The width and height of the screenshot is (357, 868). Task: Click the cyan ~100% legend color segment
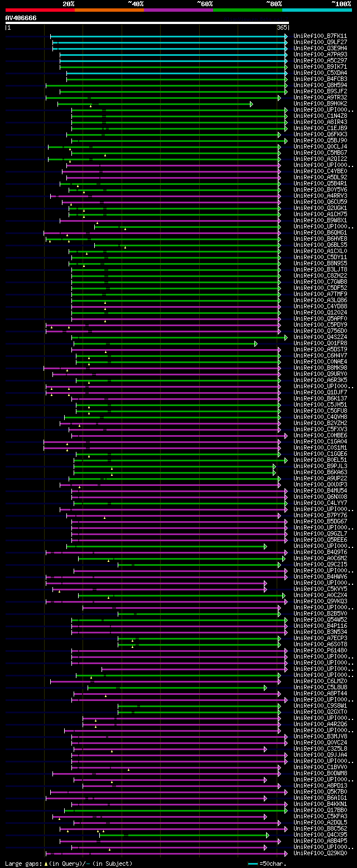317,10
